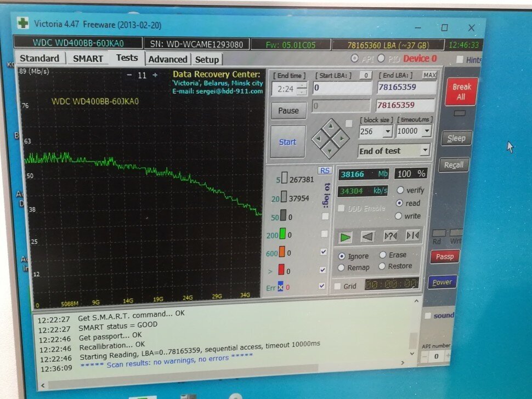Click the log scroll up arrow
Screen dimensions: 532x399
click(416, 301)
